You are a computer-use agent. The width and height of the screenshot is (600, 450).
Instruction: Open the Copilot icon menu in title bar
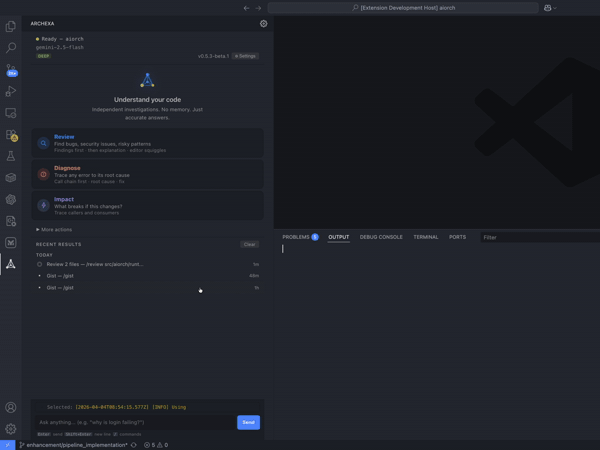[550, 8]
